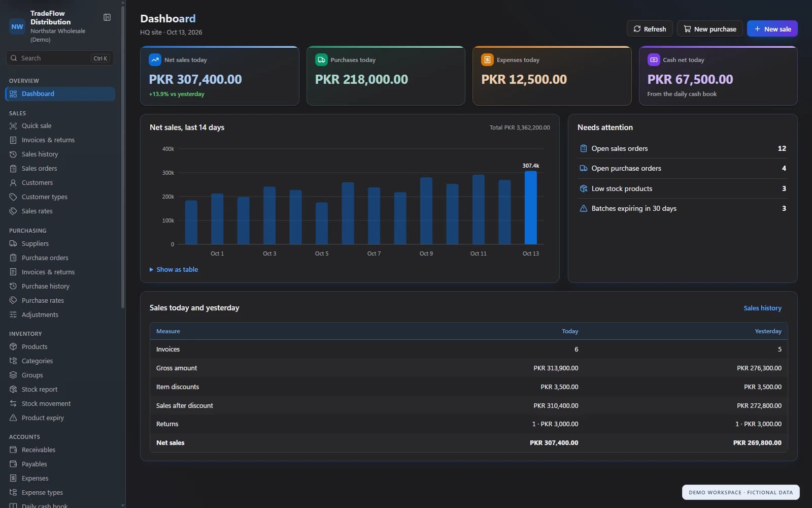The width and height of the screenshot is (812, 508).
Task: Click the New purchase button
Action: 709,29
